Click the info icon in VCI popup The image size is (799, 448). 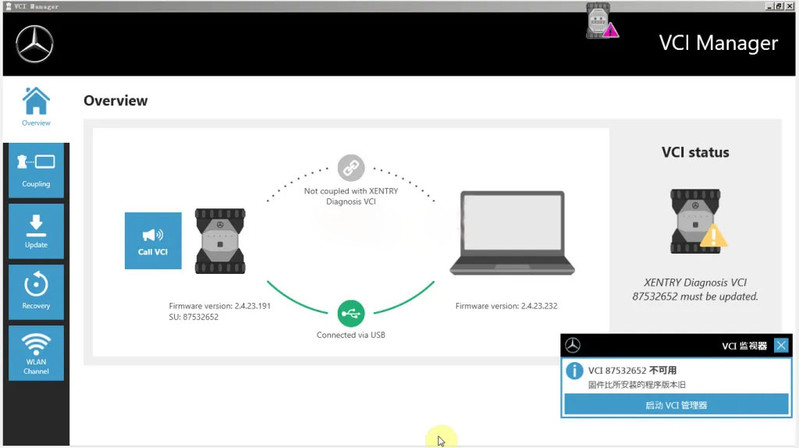pos(574,371)
